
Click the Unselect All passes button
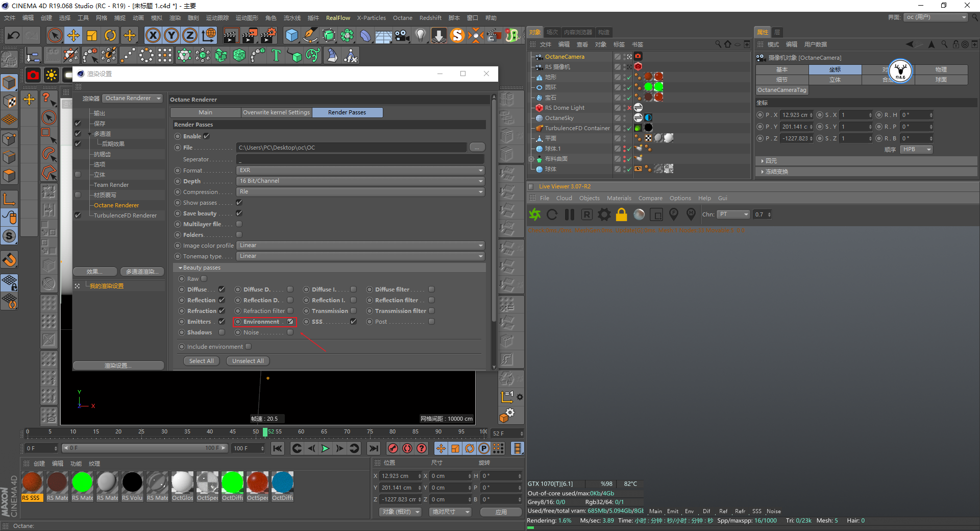(248, 361)
